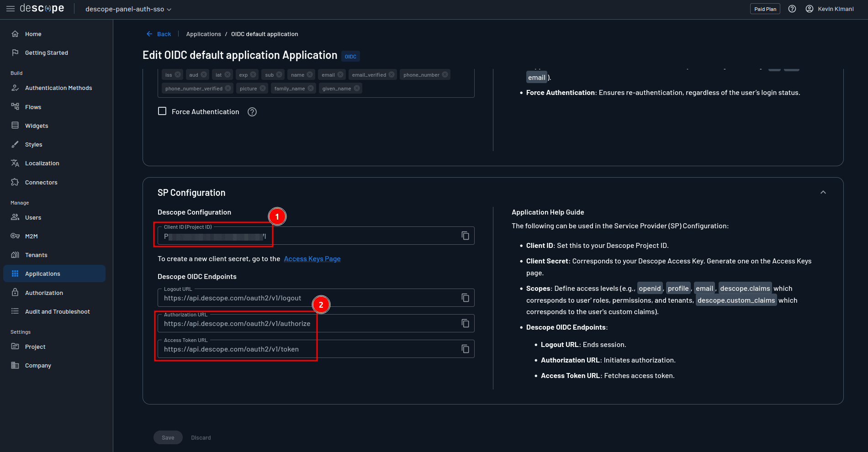Open Users management
This screenshot has height=452, width=868.
click(32, 217)
